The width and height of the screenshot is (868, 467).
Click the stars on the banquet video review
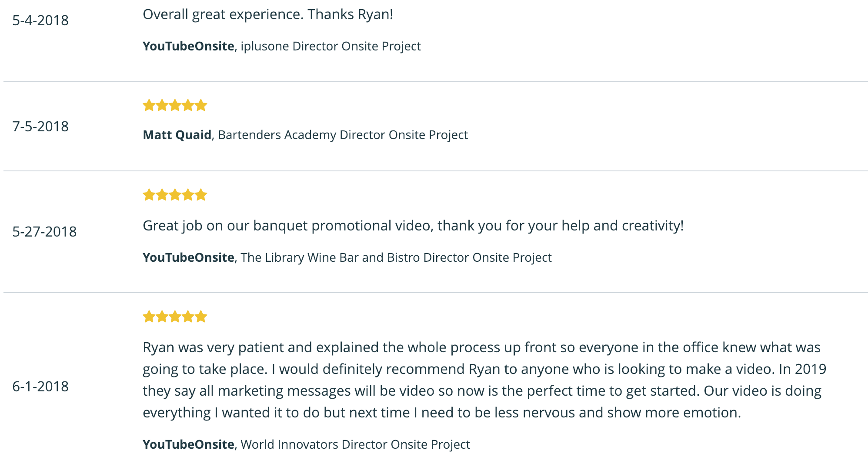coord(175,195)
